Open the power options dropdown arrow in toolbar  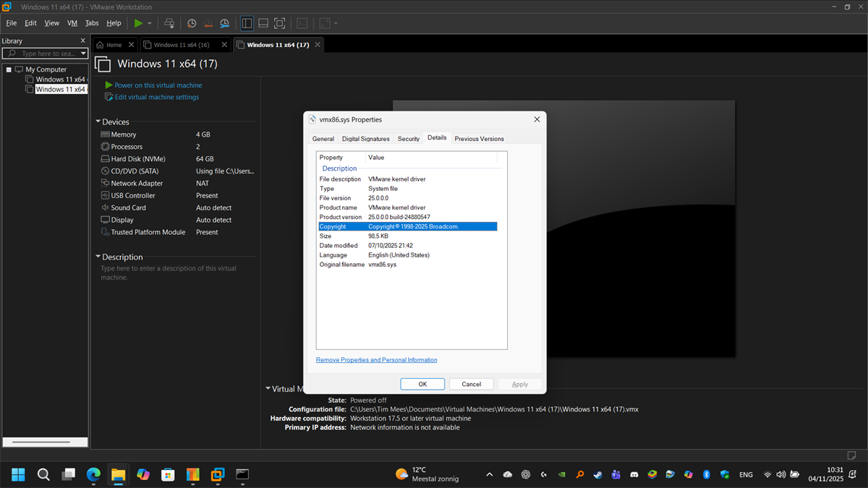pyautogui.click(x=150, y=23)
